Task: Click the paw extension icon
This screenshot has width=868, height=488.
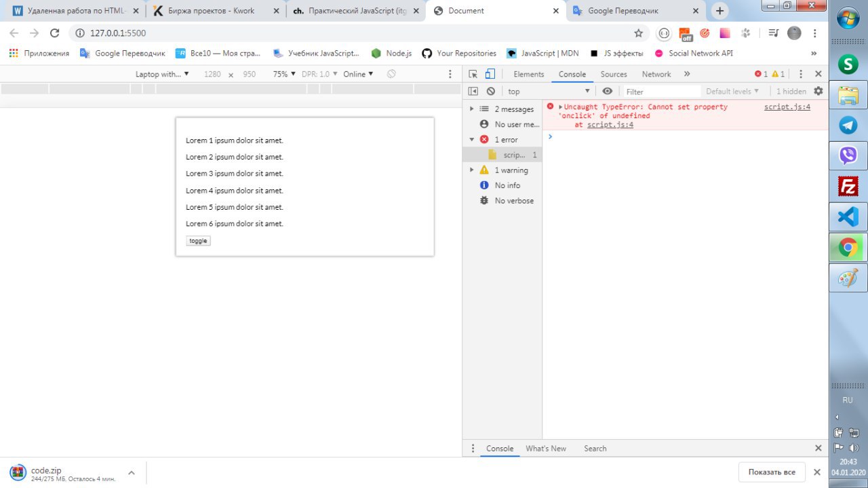Action: point(746,33)
